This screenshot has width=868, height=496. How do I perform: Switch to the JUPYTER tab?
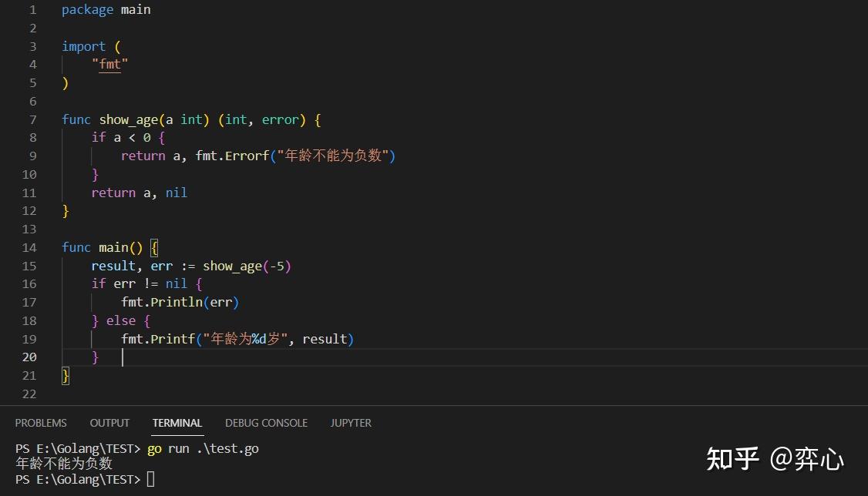pos(351,422)
